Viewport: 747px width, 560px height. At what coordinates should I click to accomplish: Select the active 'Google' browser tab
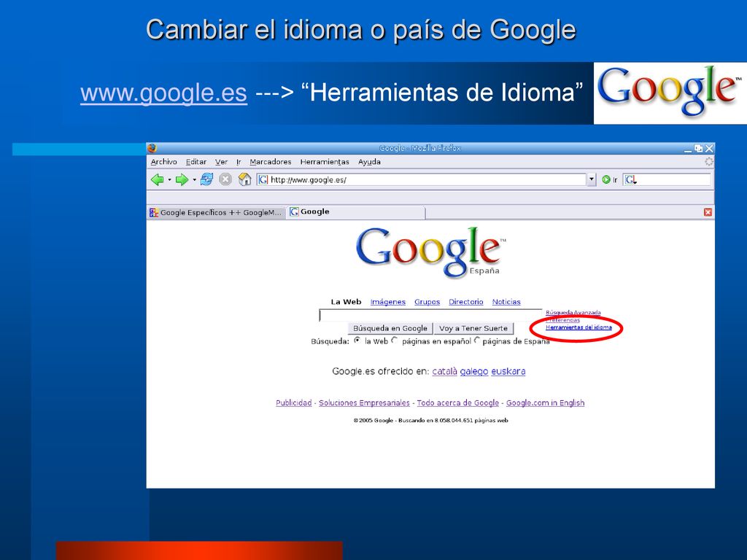(355, 212)
